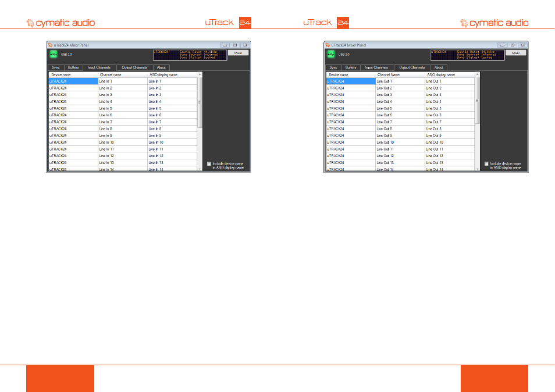The image size is (555, 392).
Task: Click Device name column header in Line Out window
Action: pos(351,74)
